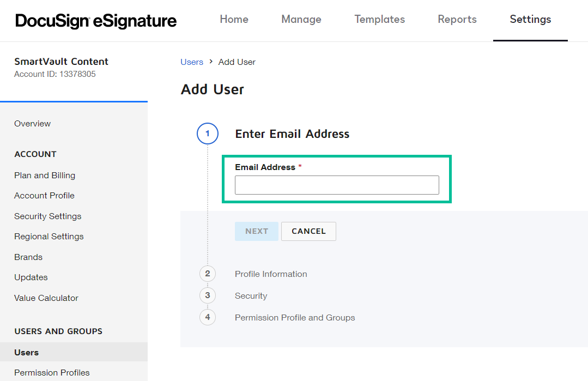Image resolution: width=588 pixels, height=381 pixels.
Task: Focus the Email Address input field
Action: 337,185
